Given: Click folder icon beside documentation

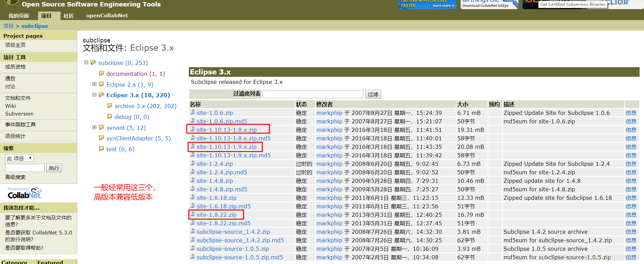Looking at the screenshot, I should [101, 73].
